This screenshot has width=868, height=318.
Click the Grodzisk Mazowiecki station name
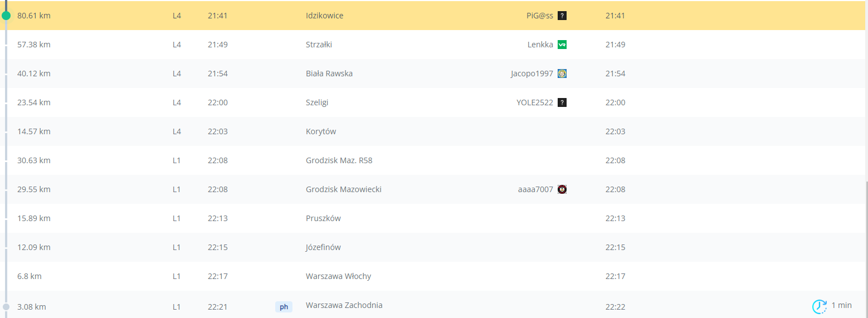343,189
